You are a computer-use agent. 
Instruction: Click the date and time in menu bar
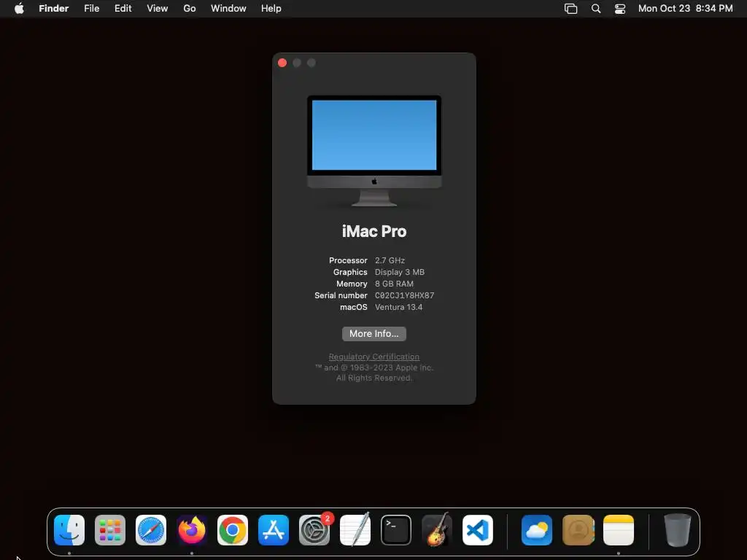(x=686, y=9)
